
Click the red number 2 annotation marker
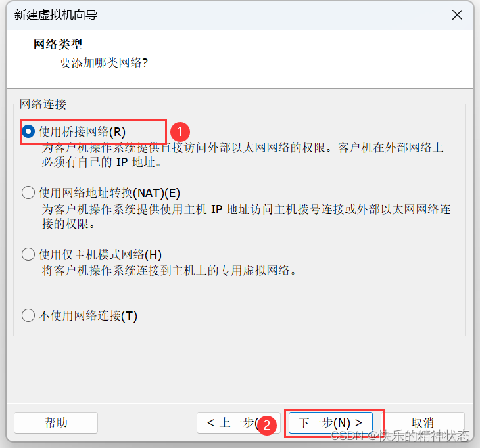[267, 425]
